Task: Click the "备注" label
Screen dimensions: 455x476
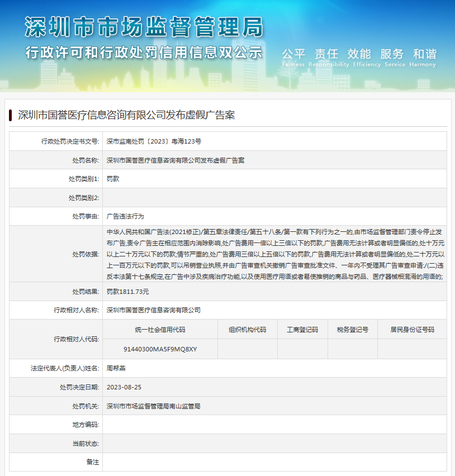Action: (x=93, y=462)
